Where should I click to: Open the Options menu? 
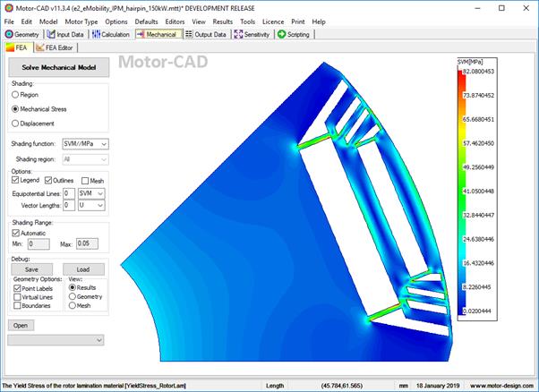click(x=116, y=21)
